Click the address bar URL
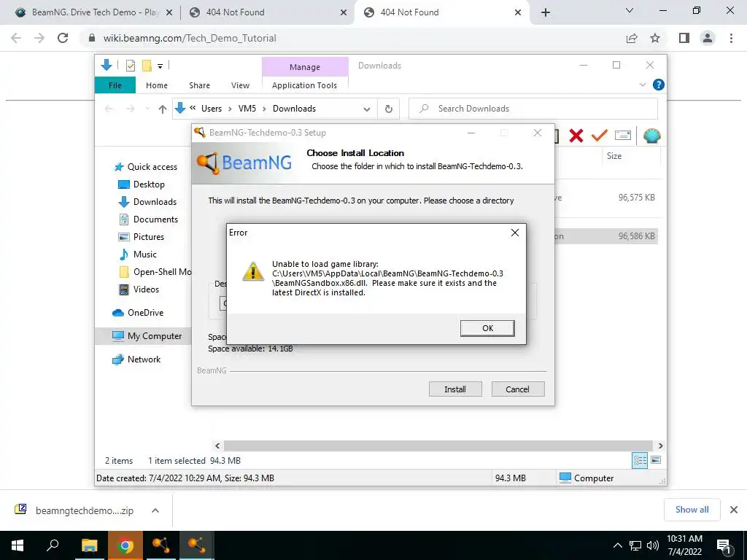The width and height of the screenshot is (747, 560). [x=190, y=38]
